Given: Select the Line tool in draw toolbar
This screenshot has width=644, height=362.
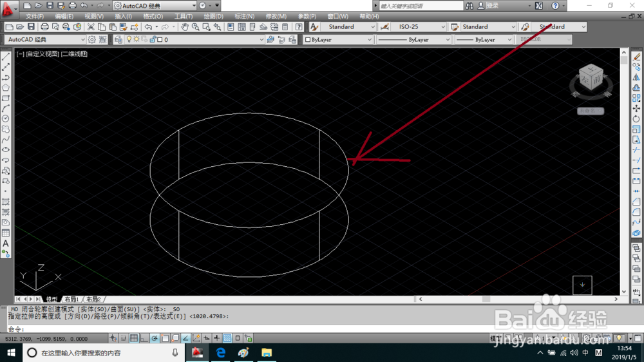Looking at the screenshot, I should pyautogui.click(x=6, y=57).
